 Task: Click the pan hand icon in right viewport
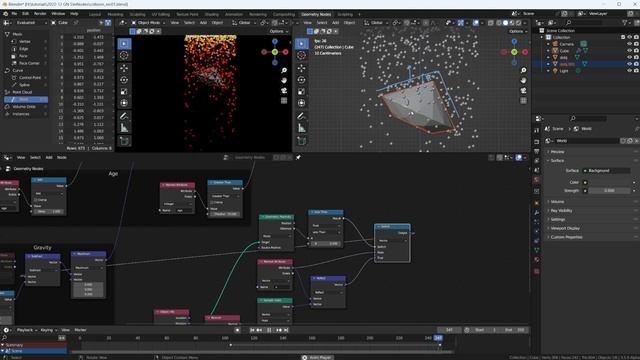click(x=523, y=80)
